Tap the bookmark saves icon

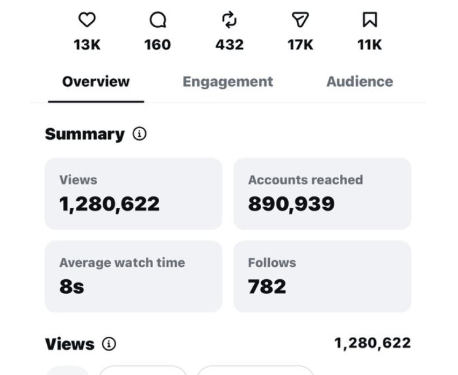click(370, 20)
